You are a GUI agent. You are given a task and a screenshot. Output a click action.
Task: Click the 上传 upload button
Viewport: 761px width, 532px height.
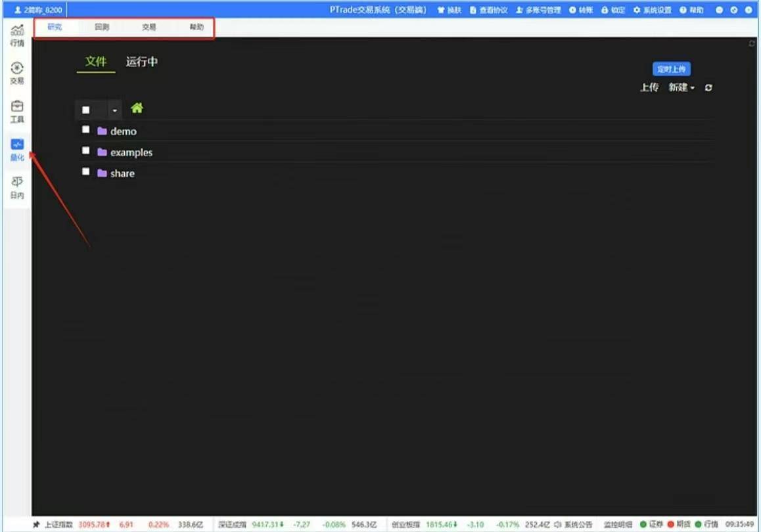(649, 88)
